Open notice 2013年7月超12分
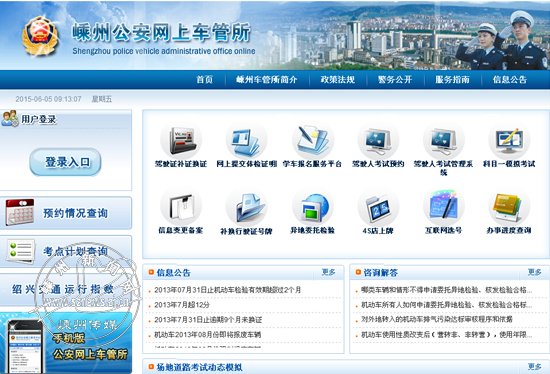The width and height of the screenshot is (550, 374). point(182,305)
